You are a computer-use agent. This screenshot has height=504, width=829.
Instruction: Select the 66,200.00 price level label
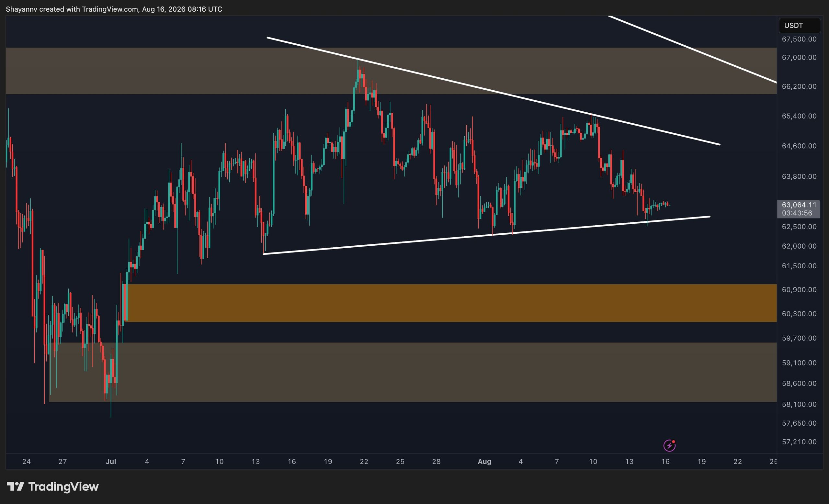coord(799,86)
